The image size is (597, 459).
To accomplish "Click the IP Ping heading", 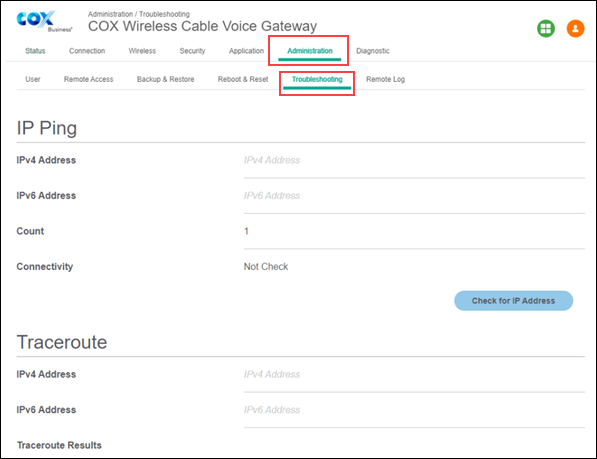I will click(46, 128).
